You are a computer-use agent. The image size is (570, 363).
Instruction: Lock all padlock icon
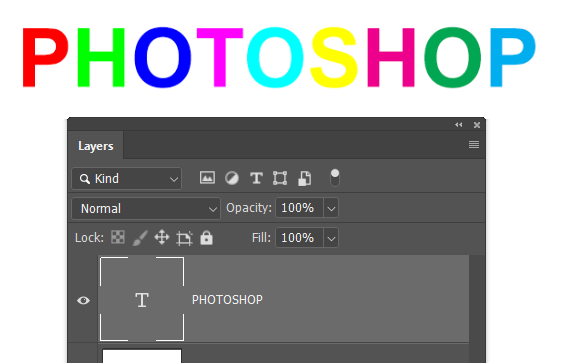click(206, 238)
